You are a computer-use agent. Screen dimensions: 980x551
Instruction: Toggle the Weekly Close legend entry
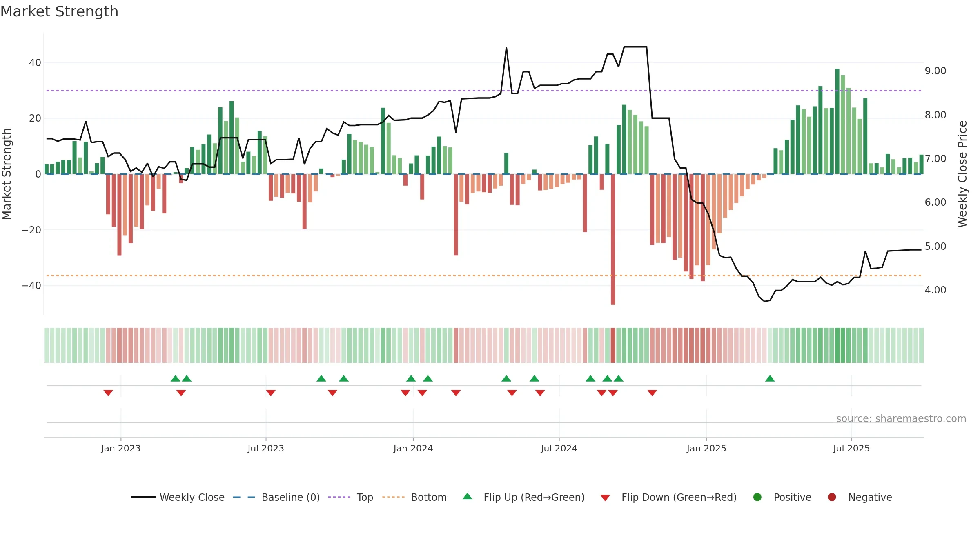178,497
